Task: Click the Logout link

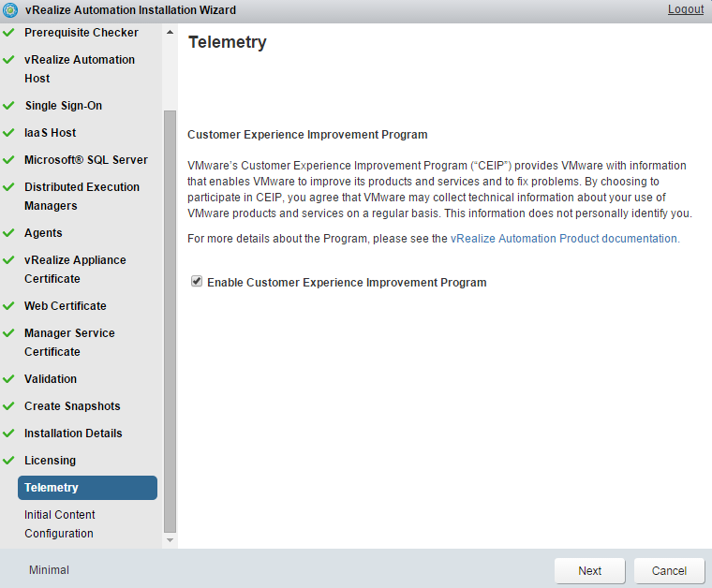Action: point(685,9)
